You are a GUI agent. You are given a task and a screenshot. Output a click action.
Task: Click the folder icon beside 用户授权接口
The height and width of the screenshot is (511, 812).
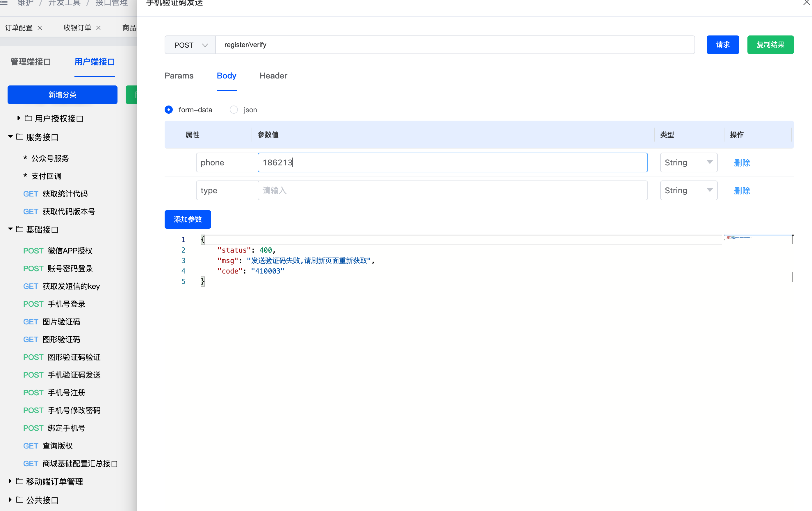pyautogui.click(x=29, y=118)
